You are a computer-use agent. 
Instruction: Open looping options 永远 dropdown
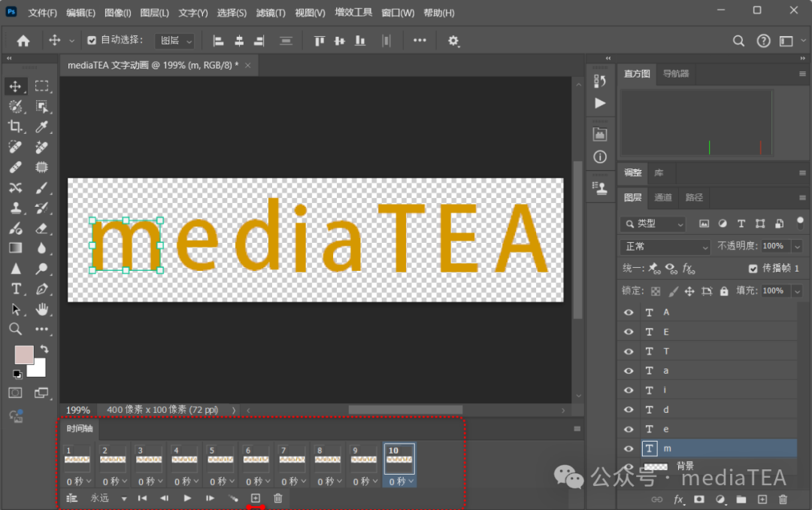109,498
